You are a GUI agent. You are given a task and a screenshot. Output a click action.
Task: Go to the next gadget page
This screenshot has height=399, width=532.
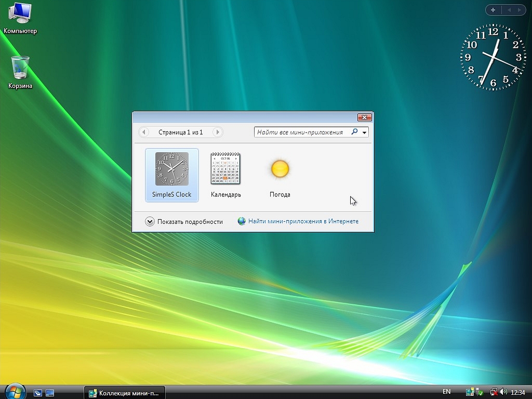click(218, 132)
